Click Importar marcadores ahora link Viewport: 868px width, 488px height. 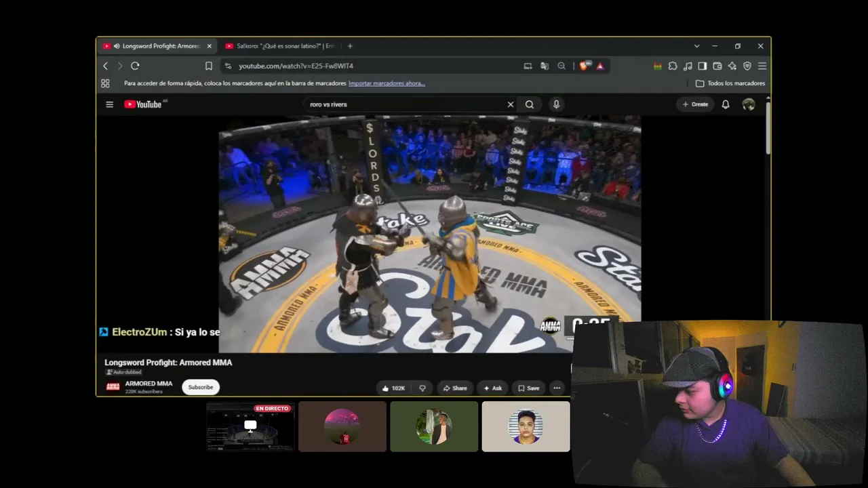click(x=387, y=83)
